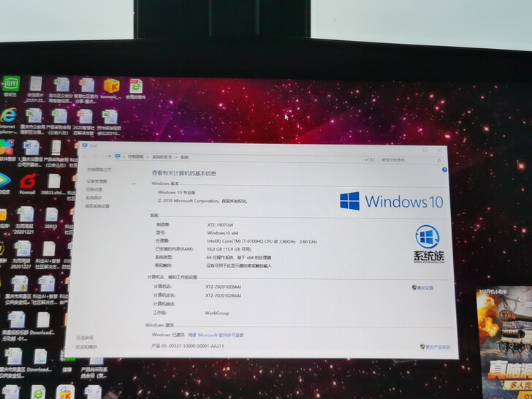The height and width of the screenshot is (399, 532).
Task: Expand the address bar history dropdown
Action: pos(365,158)
